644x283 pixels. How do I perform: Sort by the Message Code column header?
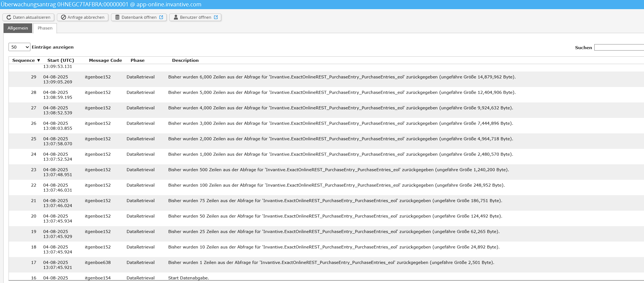point(105,60)
